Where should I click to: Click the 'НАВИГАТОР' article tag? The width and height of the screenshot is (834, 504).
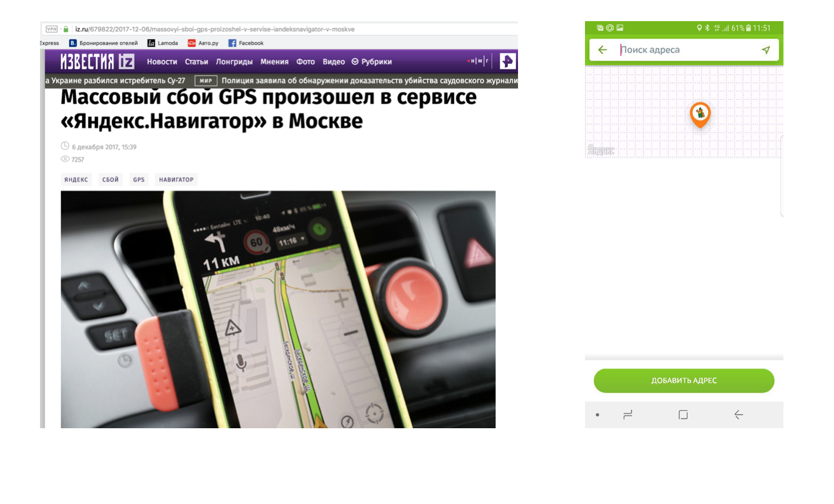pos(176,180)
